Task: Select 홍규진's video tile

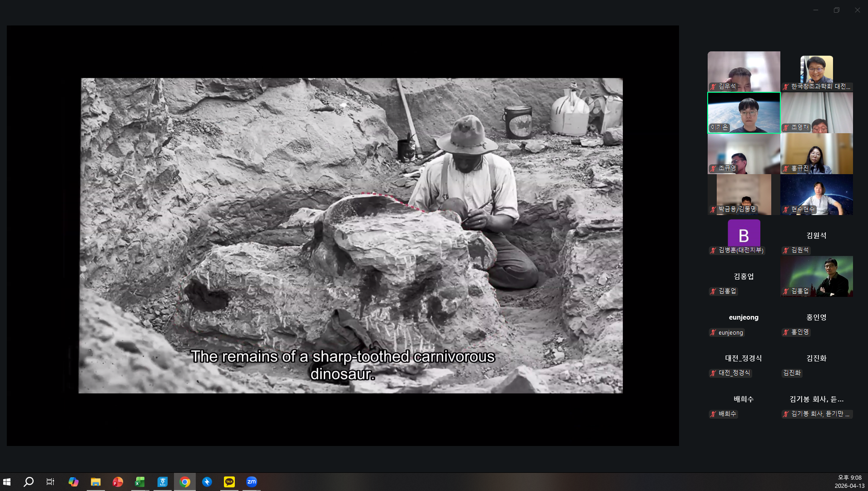Action: [x=817, y=153]
